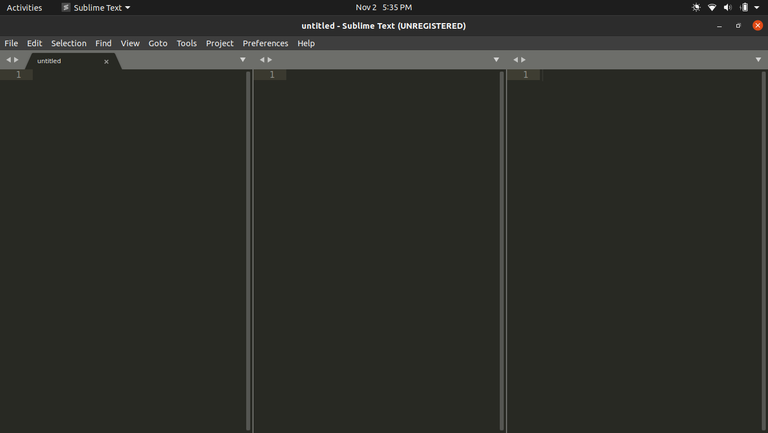Click into the third pane editor area
Image resolution: width=768 pixels, height=433 pixels.
[651, 251]
